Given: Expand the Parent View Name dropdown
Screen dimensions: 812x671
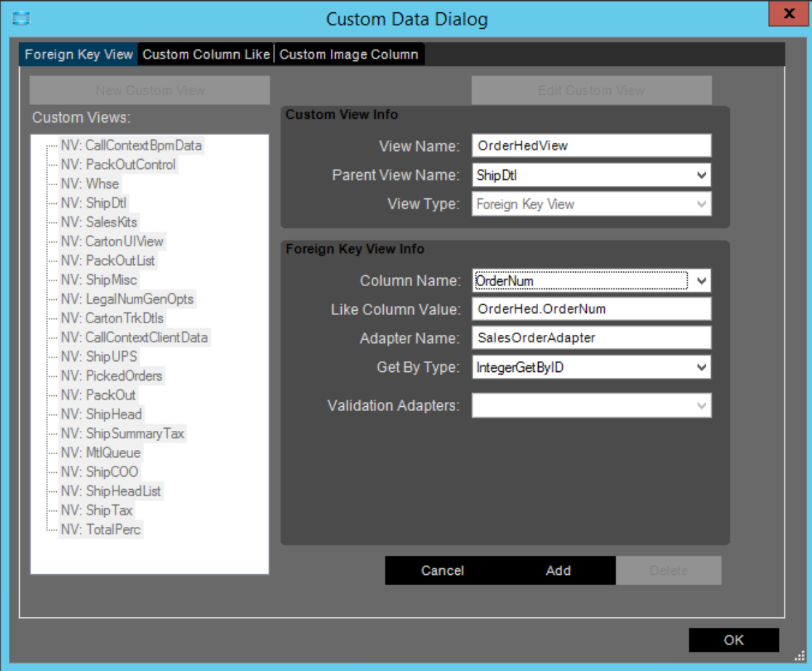Looking at the screenshot, I should click(x=701, y=176).
